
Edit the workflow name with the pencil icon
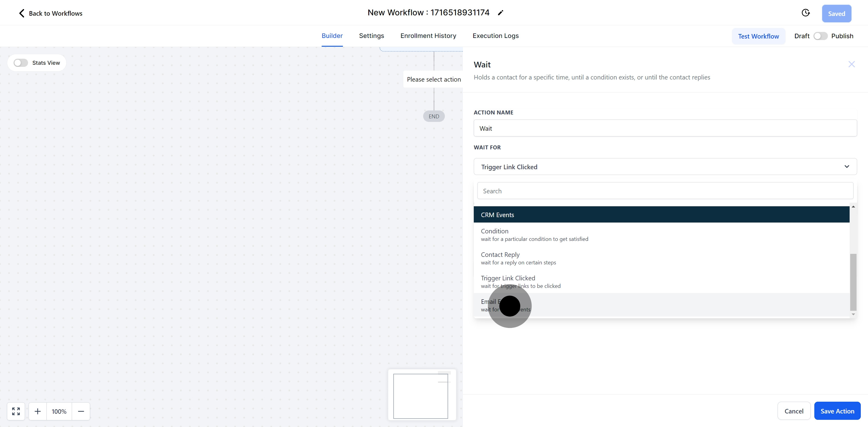tap(501, 12)
